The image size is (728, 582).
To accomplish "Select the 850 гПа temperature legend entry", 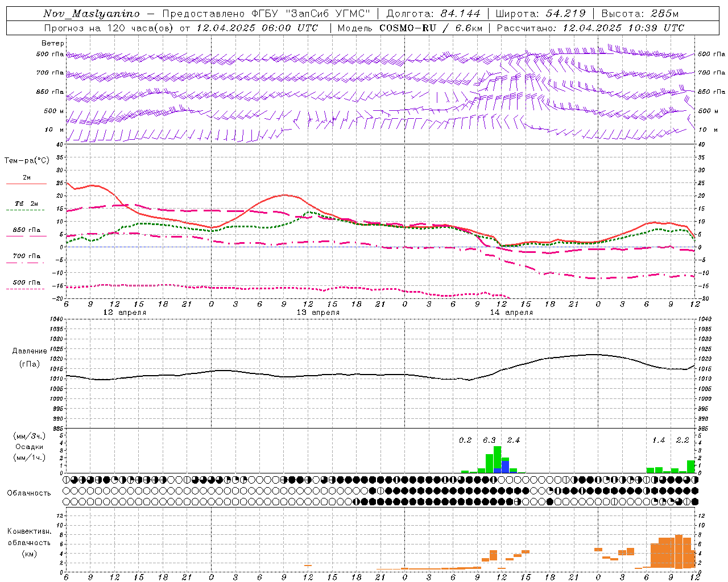I will click(27, 230).
